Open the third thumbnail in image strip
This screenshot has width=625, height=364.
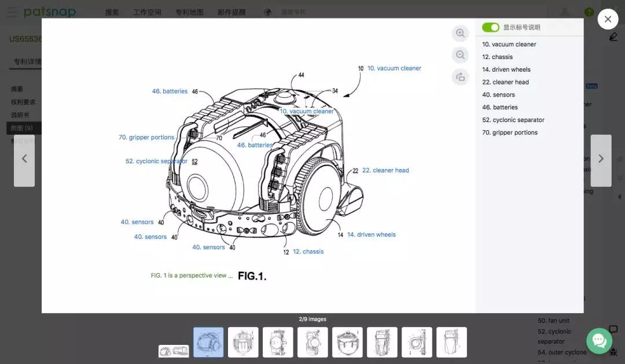243,342
